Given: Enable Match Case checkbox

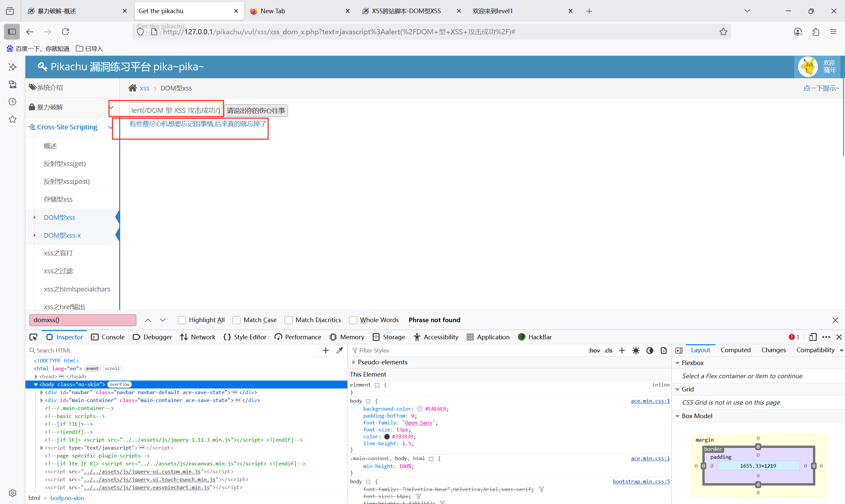Looking at the screenshot, I should (x=236, y=320).
